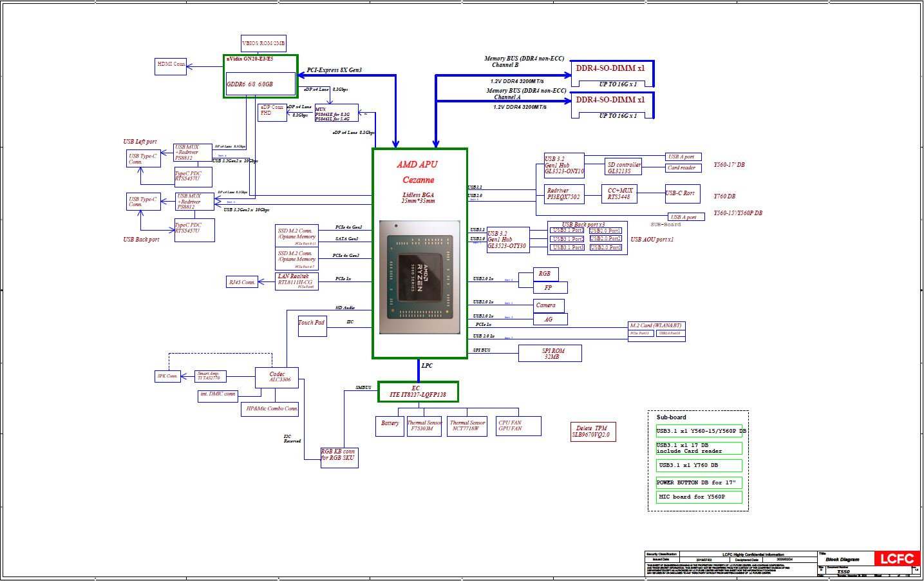Click the USB Left port label
Screen dimensions: 924x581
pyautogui.click(x=140, y=142)
